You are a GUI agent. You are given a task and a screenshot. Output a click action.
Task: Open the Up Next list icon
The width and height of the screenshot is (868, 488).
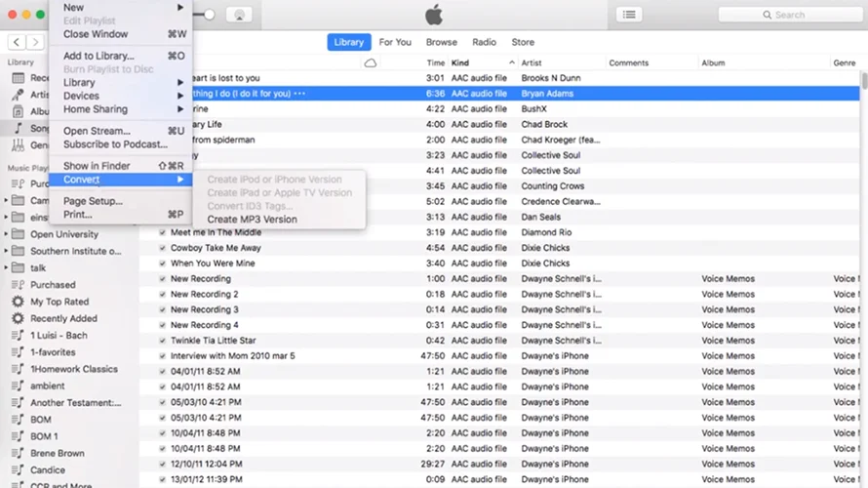pyautogui.click(x=630, y=15)
